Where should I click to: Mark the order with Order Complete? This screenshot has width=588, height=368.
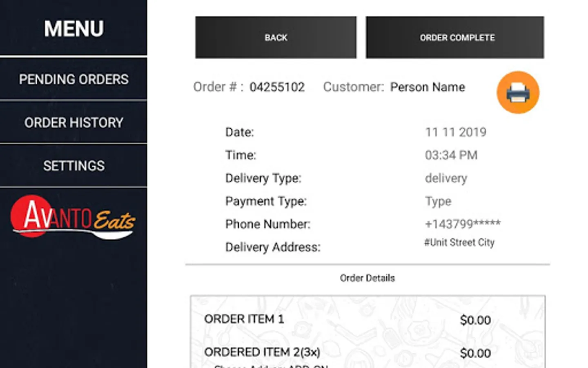pyautogui.click(x=455, y=38)
